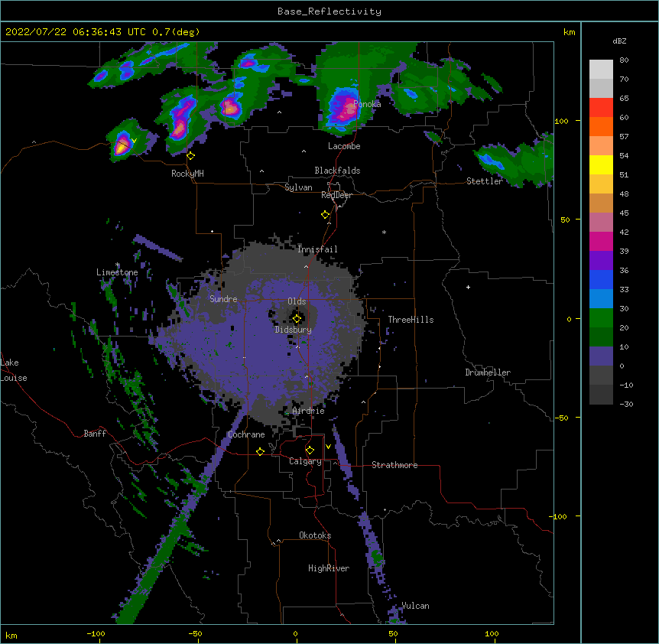
Task: Click the Olds town label
Action: click(297, 301)
